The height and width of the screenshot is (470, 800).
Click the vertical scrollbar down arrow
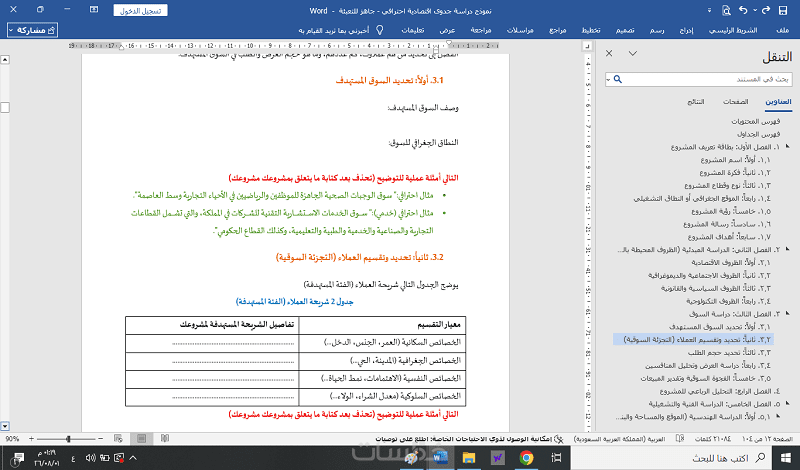pyautogui.click(x=5, y=426)
